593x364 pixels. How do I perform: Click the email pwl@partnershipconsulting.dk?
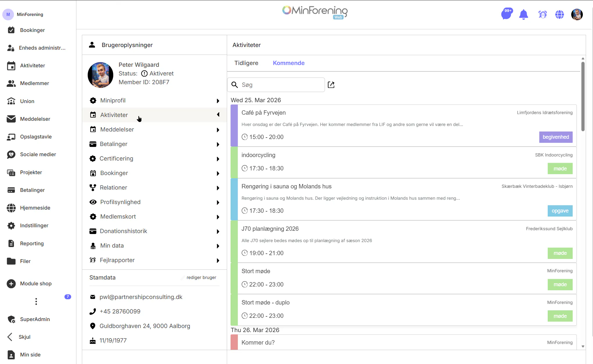(141, 297)
